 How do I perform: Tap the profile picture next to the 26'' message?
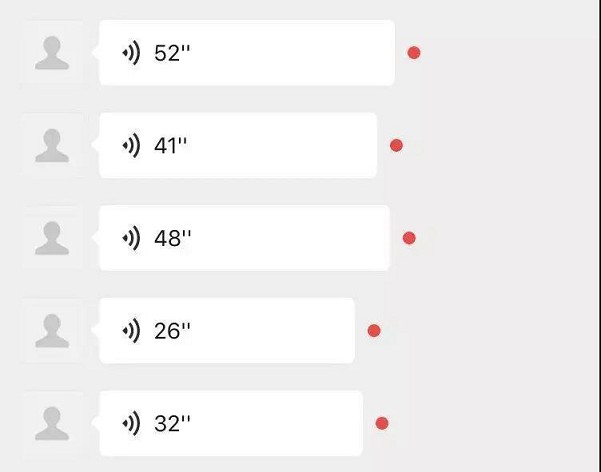(x=52, y=331)
